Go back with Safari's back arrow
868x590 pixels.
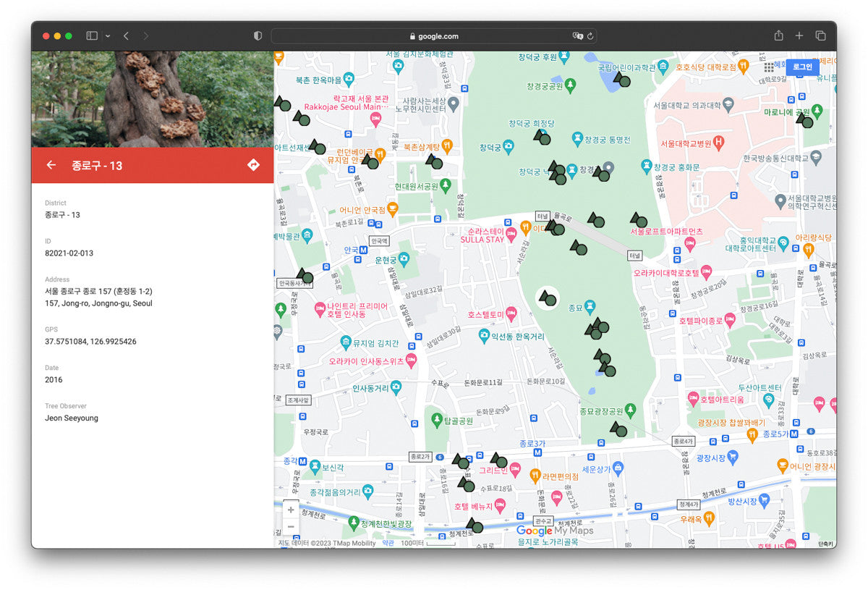click(x=126, y=35)
